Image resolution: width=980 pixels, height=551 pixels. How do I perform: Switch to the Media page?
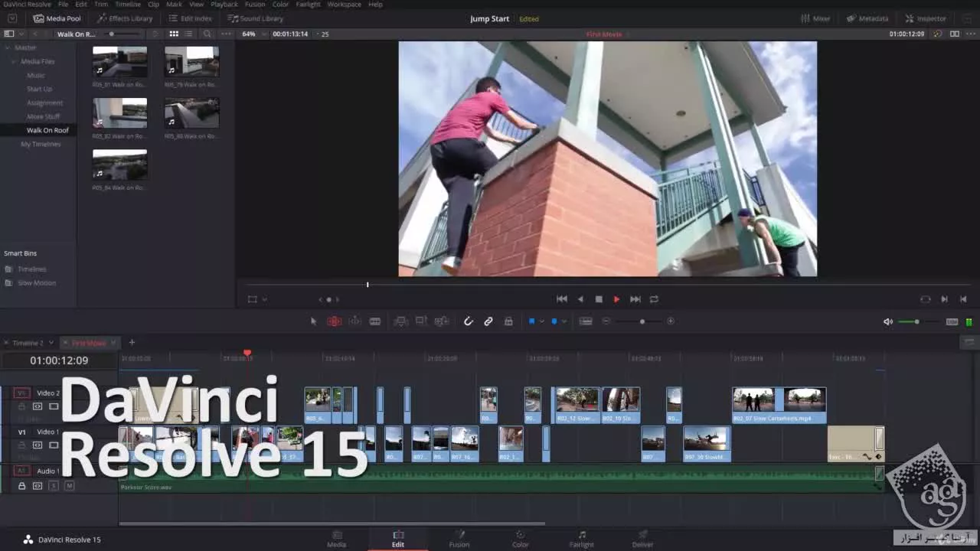(x=337, y=539)
